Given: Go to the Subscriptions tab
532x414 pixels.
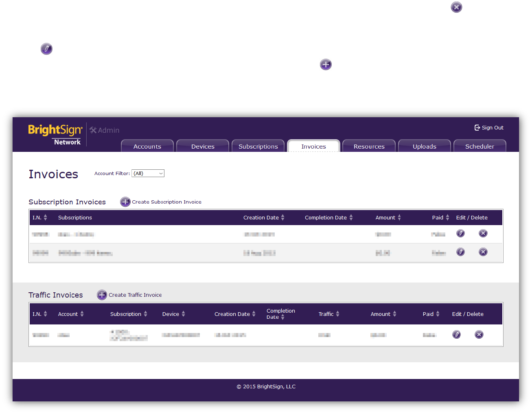Looking at the screenshot, I should click(258, 146).
